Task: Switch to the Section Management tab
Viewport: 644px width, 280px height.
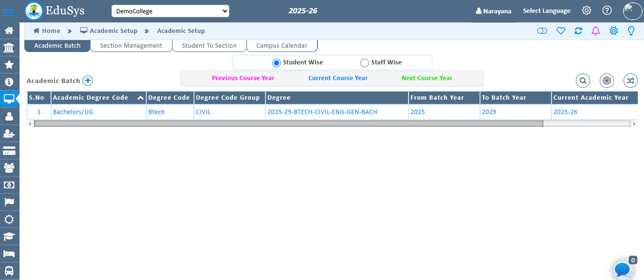Action: pos(131,45)
